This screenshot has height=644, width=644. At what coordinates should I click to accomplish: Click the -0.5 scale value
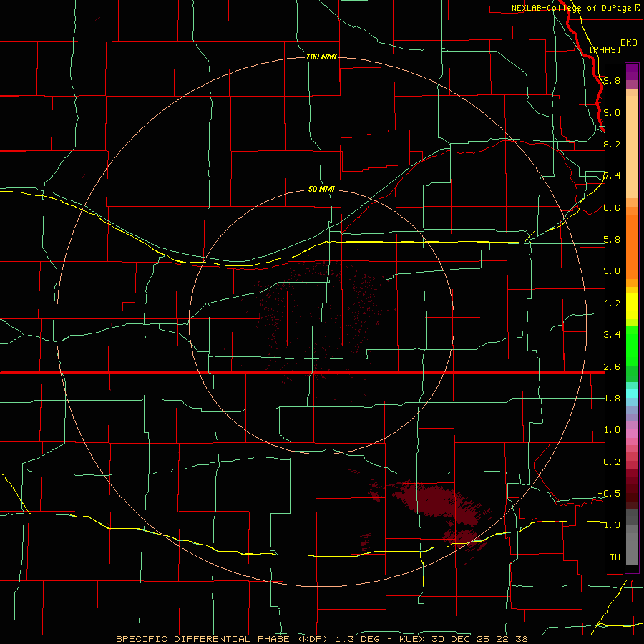tap(609, 493)
